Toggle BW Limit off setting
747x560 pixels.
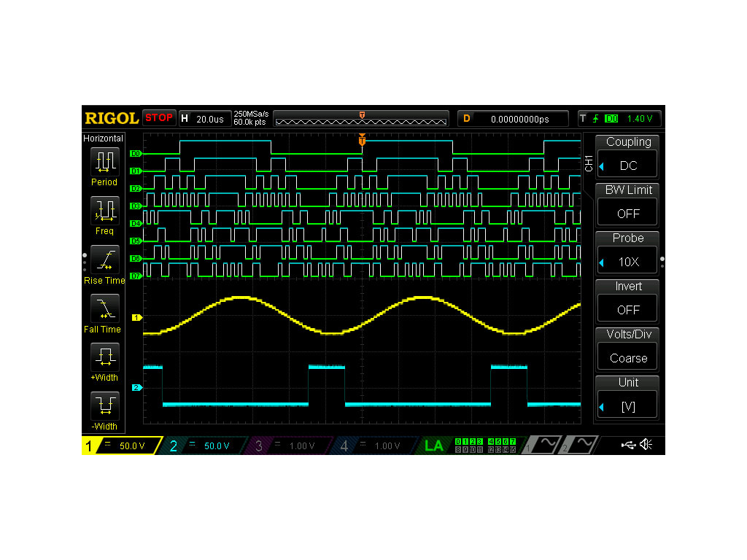point(627,212)
